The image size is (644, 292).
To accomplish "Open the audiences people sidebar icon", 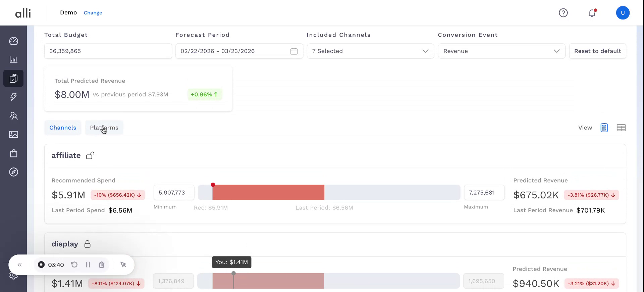I will 13,116.
